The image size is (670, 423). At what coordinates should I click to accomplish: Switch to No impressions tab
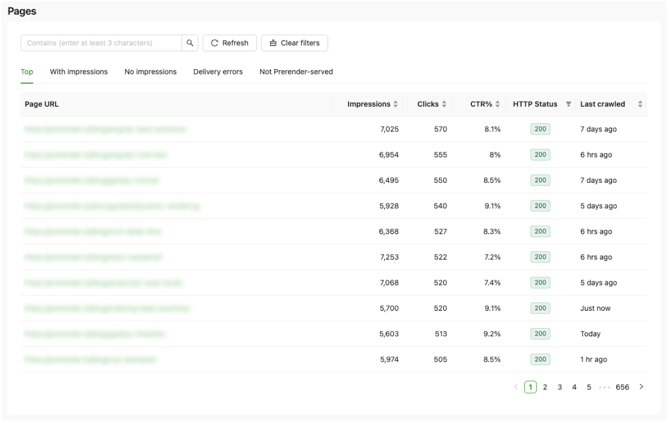coord(150,72)
